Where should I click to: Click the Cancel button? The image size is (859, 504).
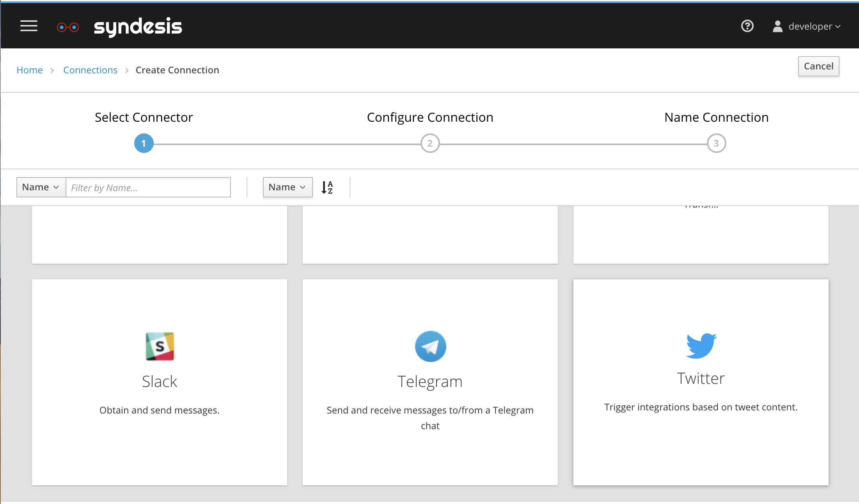point(818,66)
